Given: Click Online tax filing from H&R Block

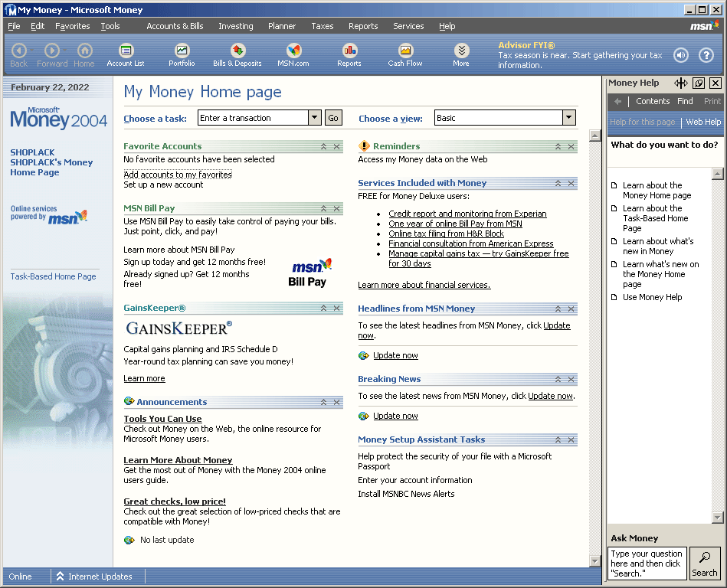Looking at the screenshot, I should (x=446, y=234).
